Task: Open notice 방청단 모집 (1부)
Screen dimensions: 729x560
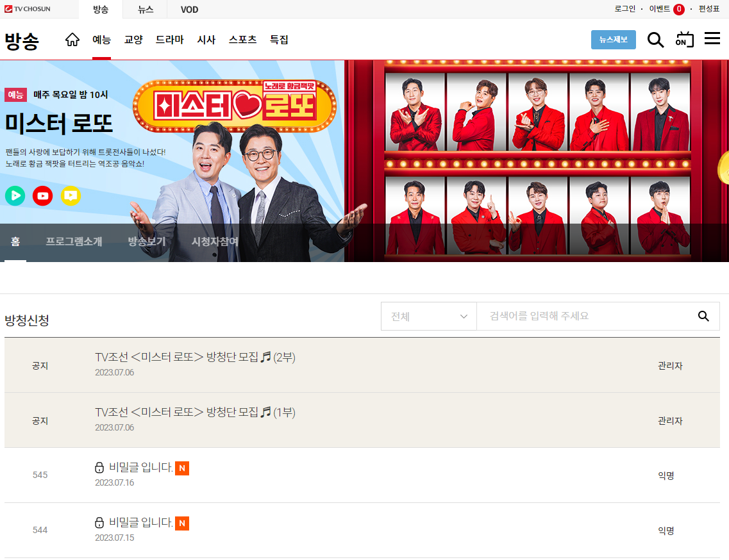Action: pyautogui.click(x=196, y=412)
